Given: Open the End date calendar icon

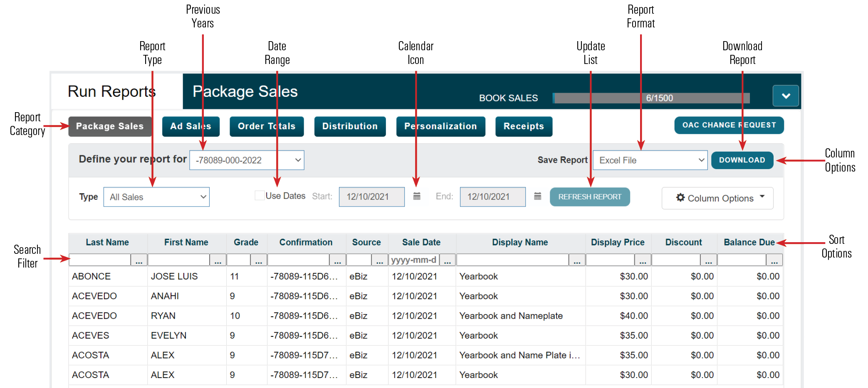Looking at the screenshot, I should point(537,196).
